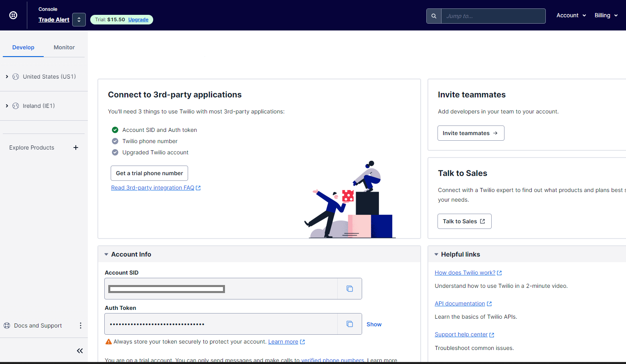Open Support help center link
Screen dimensions: 626x364
[464, 334]
